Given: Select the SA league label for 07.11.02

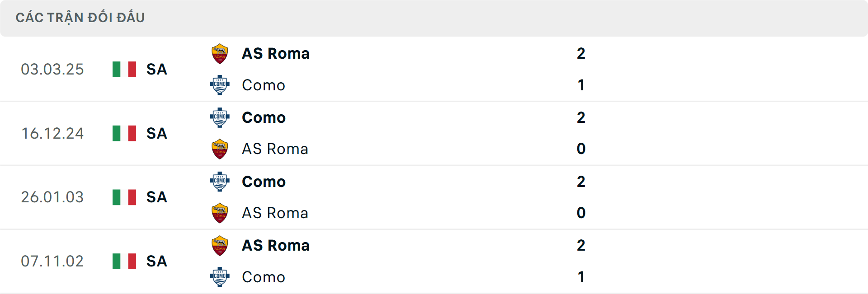Looking at the screenshot, I should 157,261.
